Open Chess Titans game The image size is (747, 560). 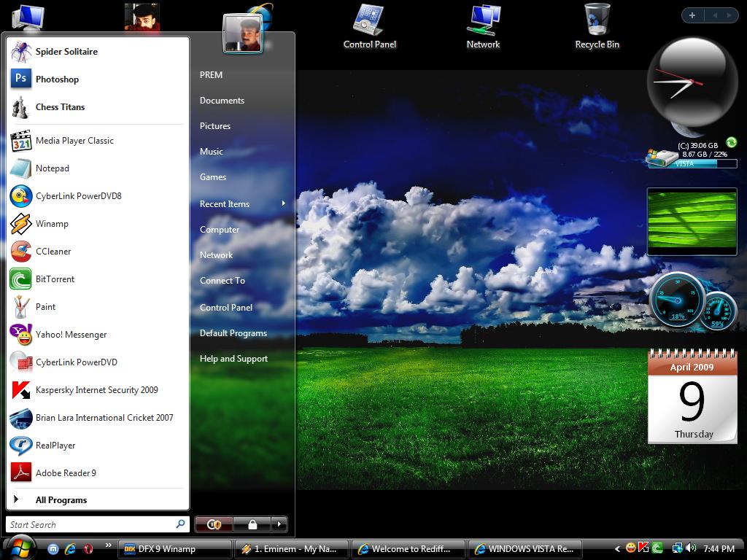[x=98, y=106]
